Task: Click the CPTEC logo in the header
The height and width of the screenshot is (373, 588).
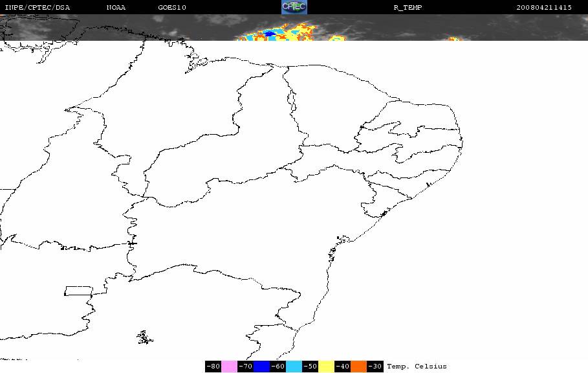Action: point(294,7)
